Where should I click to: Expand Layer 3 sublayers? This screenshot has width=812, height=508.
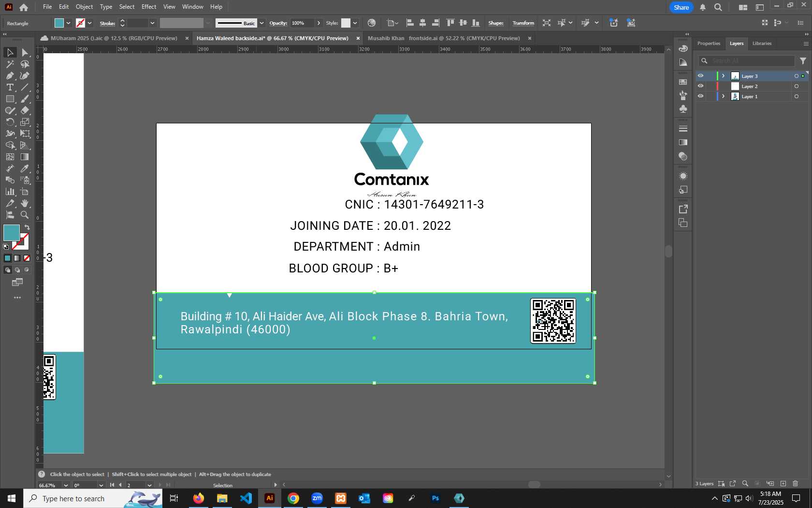point(723,76)
